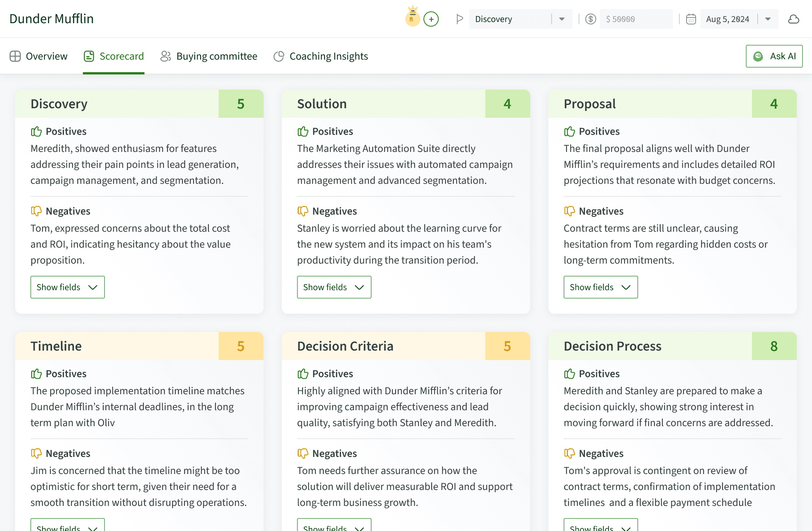Click the Timeline score 5 yellow badge
The width and height of the screenshot is (812, 531).
pos(241,346)
